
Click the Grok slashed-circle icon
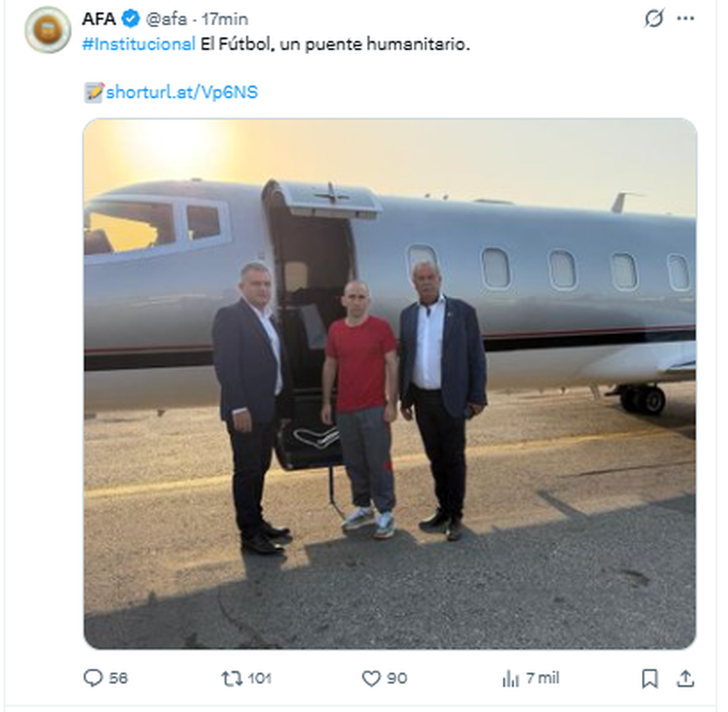(654, 19)
